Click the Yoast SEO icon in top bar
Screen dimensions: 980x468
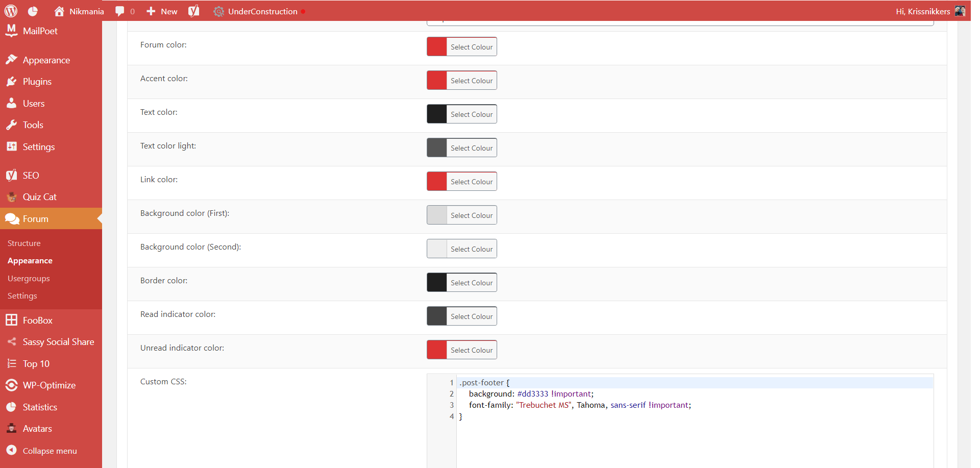194,11
